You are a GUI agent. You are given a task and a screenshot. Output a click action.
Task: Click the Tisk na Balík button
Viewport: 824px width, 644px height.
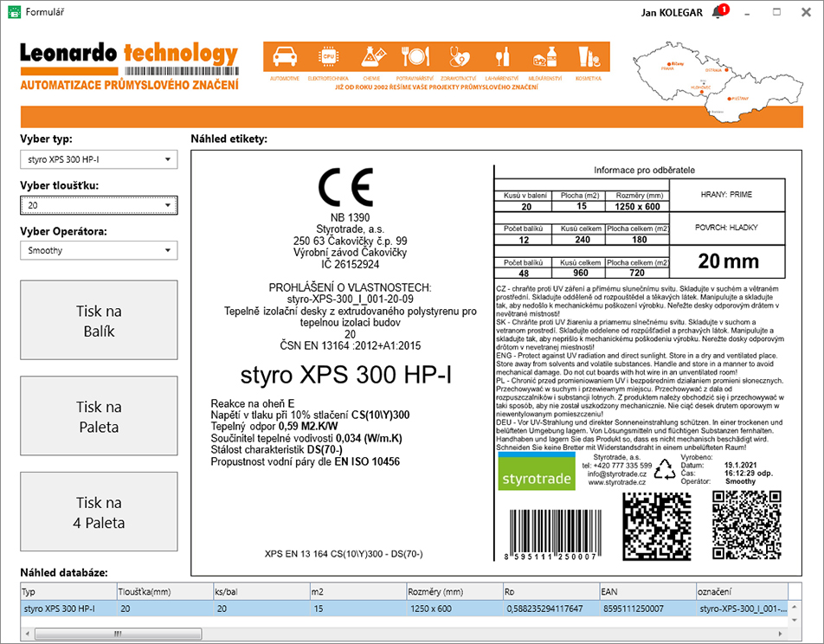click(x=99, y=320)
